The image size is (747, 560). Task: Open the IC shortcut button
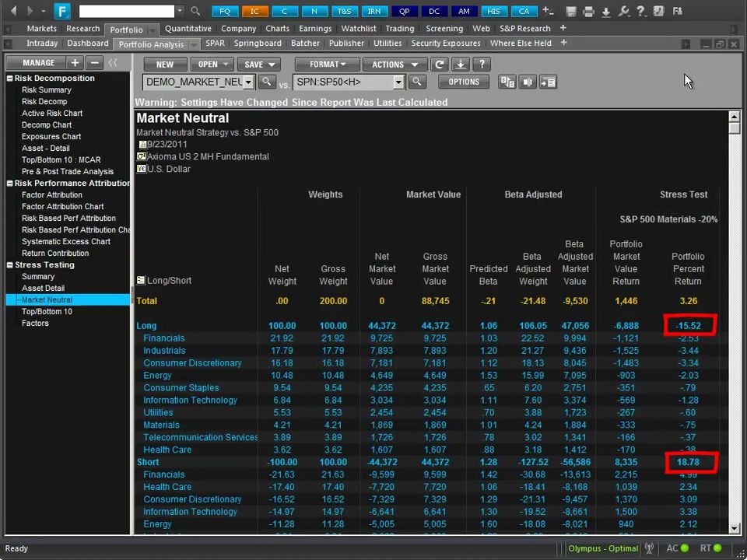(255, 11)
